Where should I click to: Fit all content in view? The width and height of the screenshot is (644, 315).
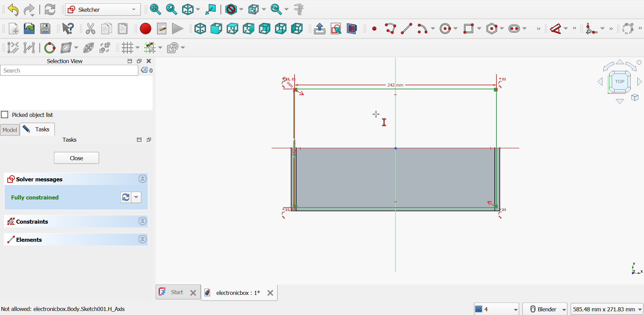155,10
